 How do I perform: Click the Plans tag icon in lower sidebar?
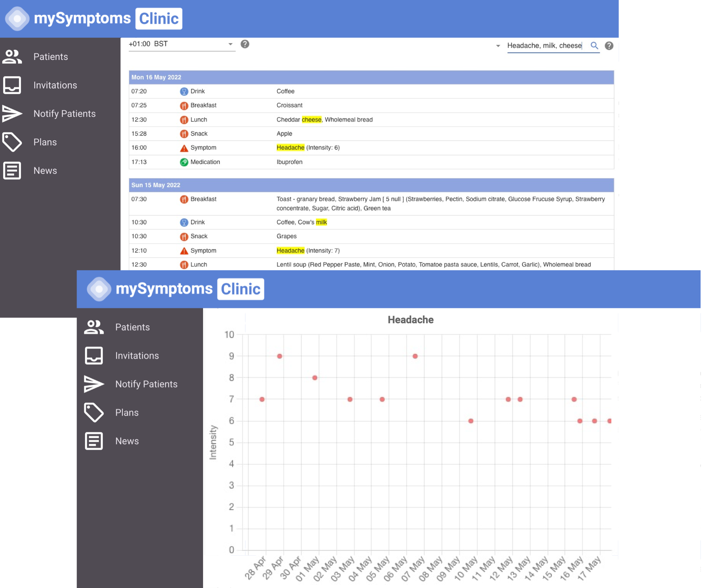[x=94, y=412]
